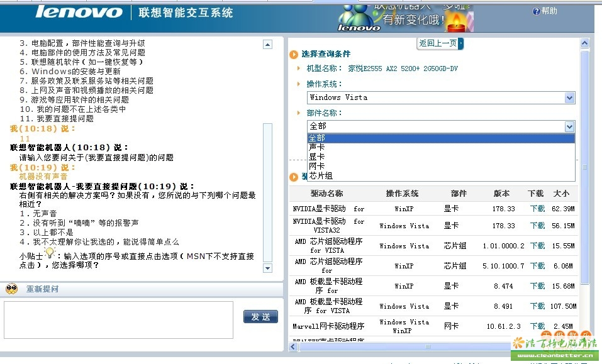Image resolution: width=602 pixels, height=364 pixels.
Task: Click menu item 9 游戏等应用软件的相关问题
Action: click(x=74, y=100)
